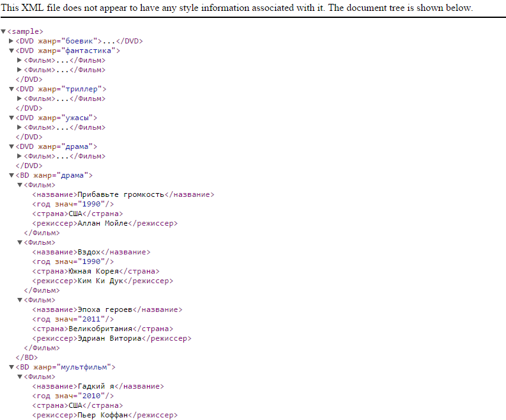506x420 pixels.
Task: Click the director name "Пьер Коффан"
Action: tap(103, 415)
